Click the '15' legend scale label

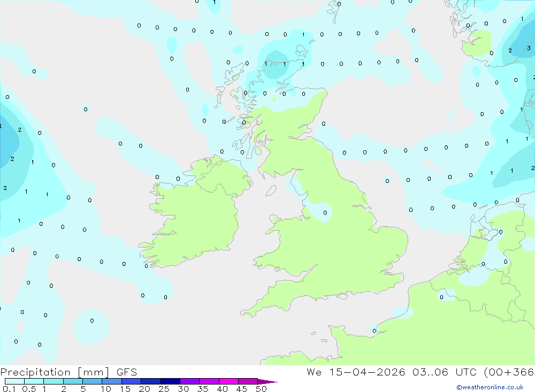[x=125, y=389]
